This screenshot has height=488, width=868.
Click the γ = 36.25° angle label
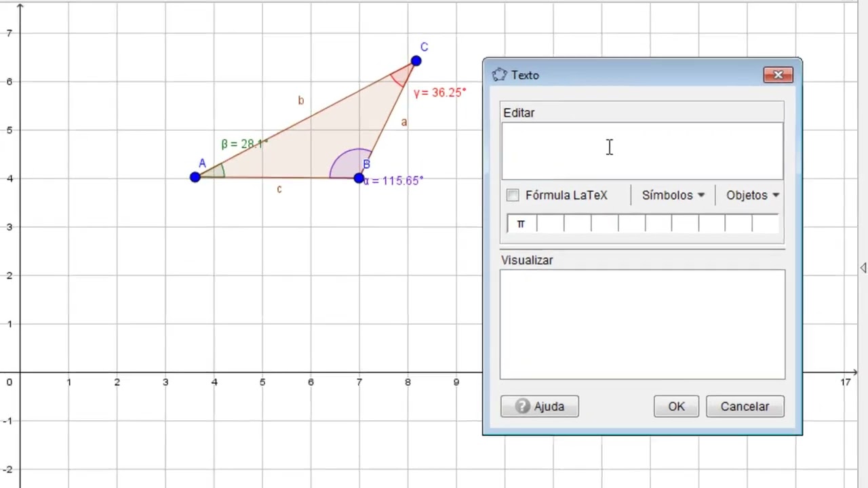click(x=439, y=93)
